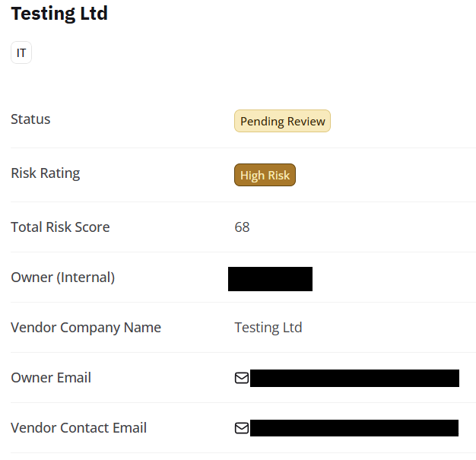
Task: Click the Vendor Contact Email envelope icon
Action: pyautogui.click(x=242, y=428)
